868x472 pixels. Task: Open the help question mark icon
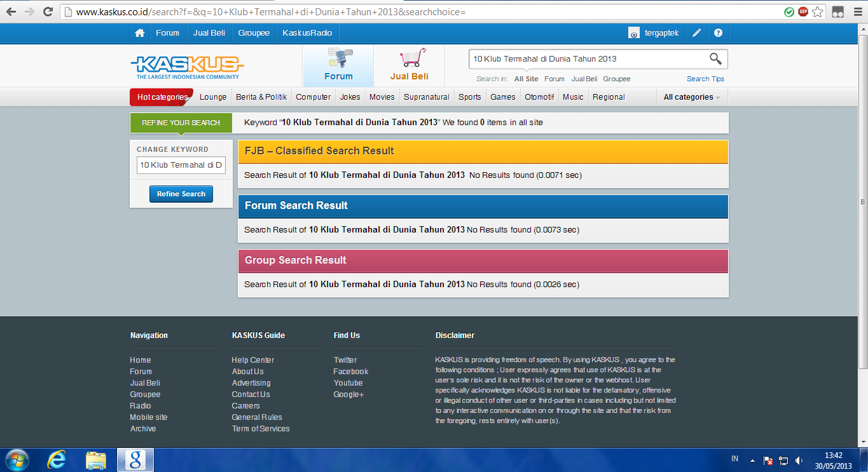tap(718, 33)
